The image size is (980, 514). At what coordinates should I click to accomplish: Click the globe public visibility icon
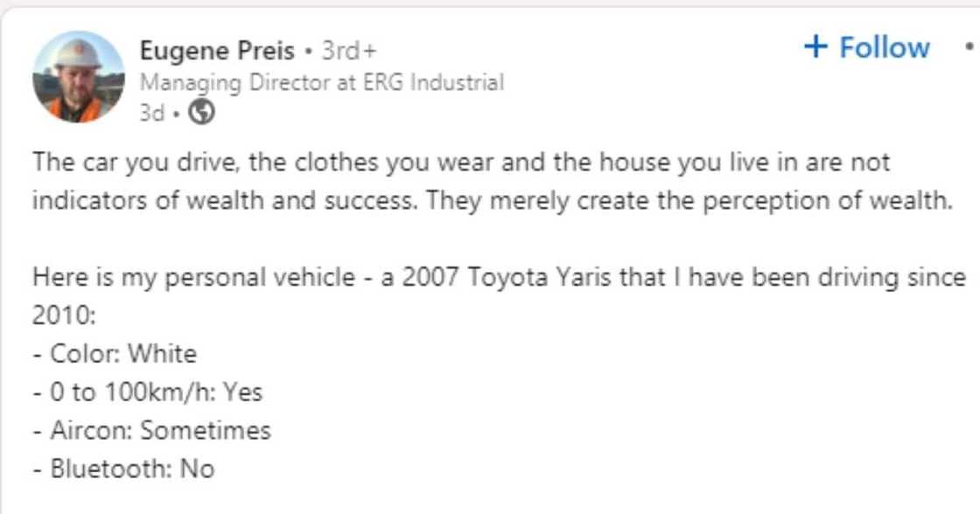coord(201,113)
